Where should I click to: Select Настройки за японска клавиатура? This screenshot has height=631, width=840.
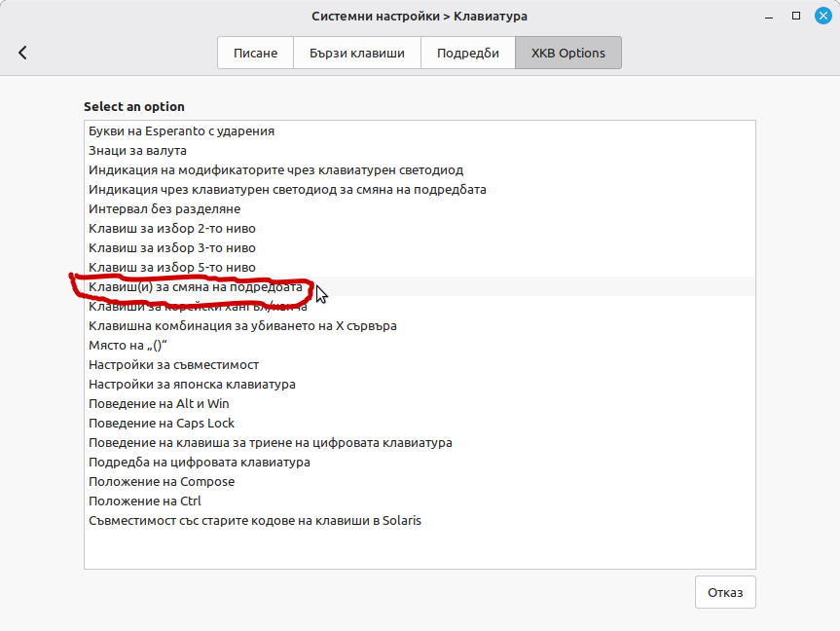click(x=420, y=385)
